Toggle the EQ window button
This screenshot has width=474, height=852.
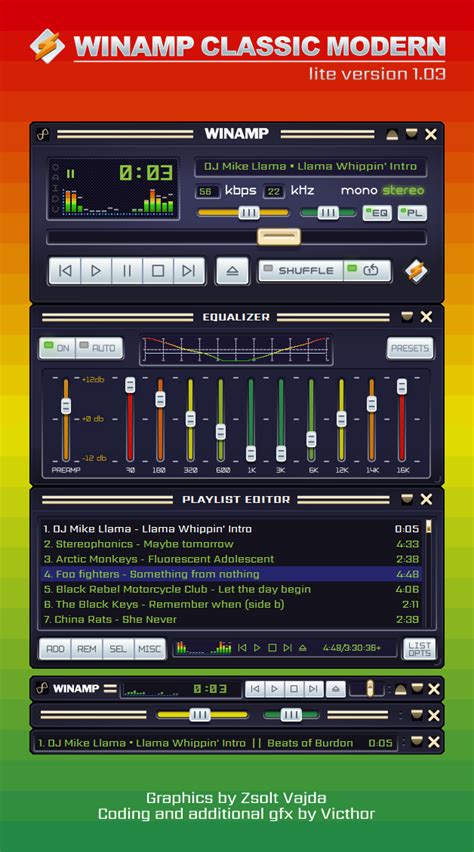(377, 213)
